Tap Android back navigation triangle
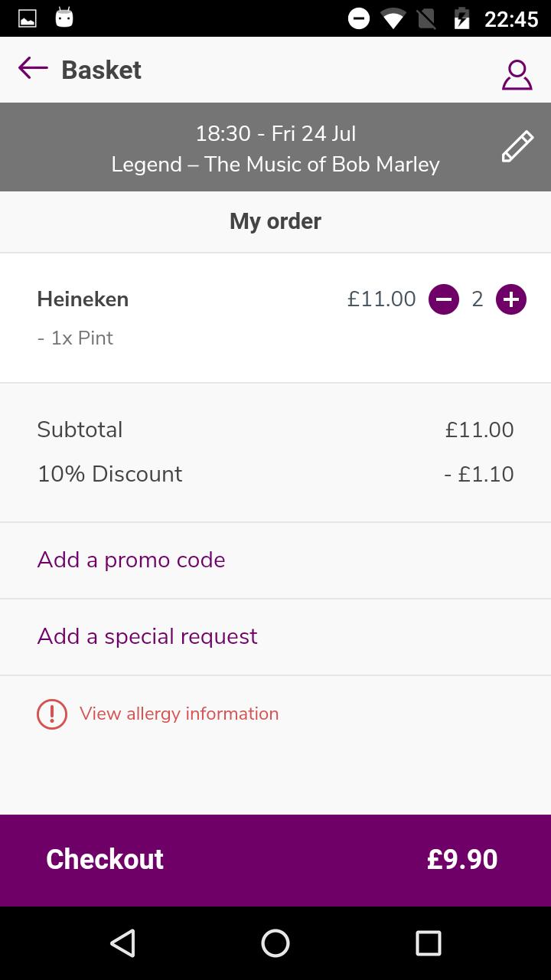 122,943
